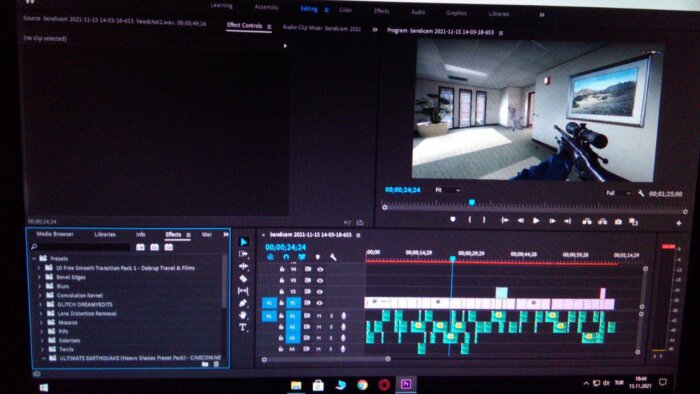
Task: Expand the Convolution Kernel folder
Action: (x=40, y=295)
